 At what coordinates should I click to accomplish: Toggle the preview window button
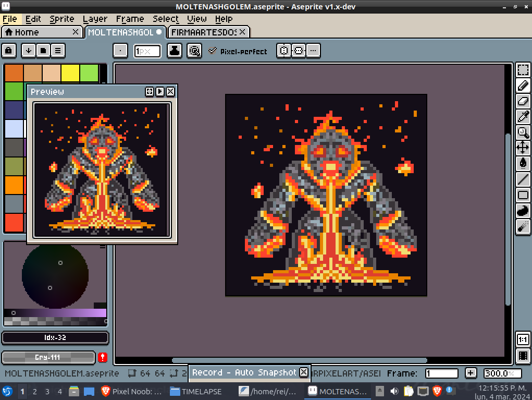point(523,356)
